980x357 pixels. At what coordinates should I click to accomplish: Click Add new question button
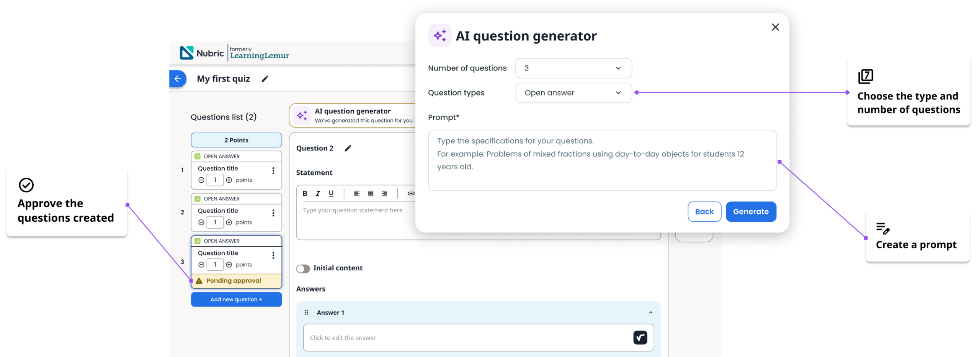(236, 299)
